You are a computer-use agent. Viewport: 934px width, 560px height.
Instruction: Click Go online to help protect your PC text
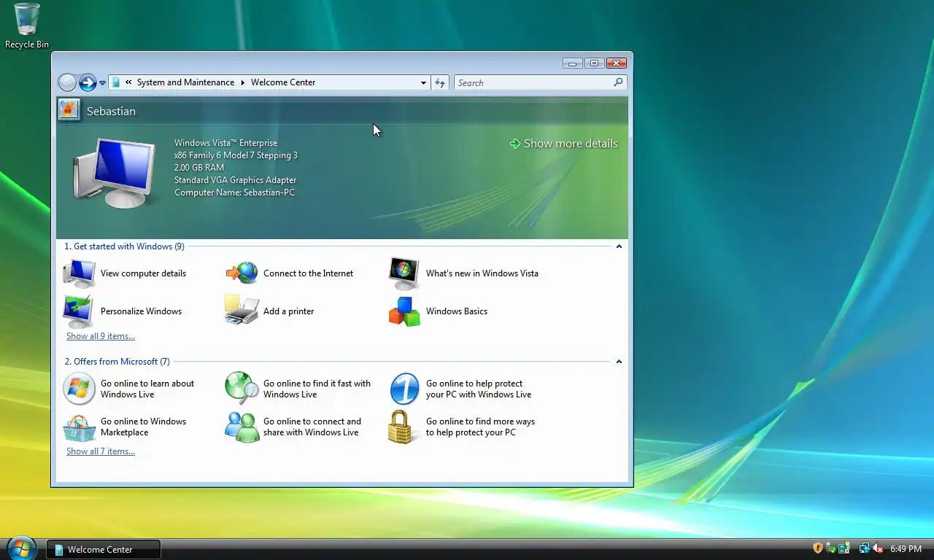479,389
